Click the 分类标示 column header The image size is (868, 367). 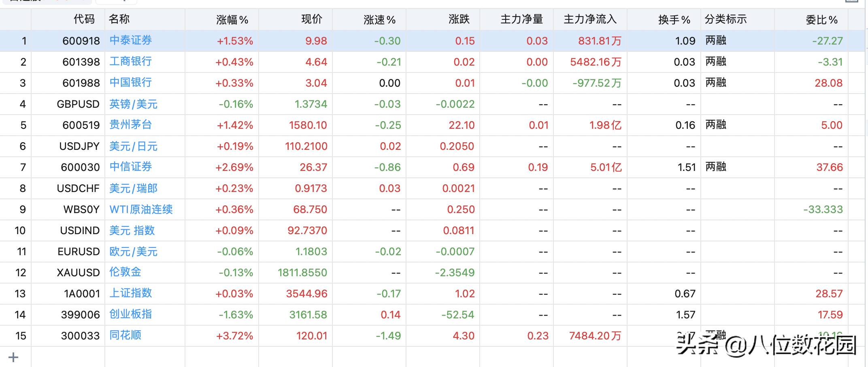[725, 19]
